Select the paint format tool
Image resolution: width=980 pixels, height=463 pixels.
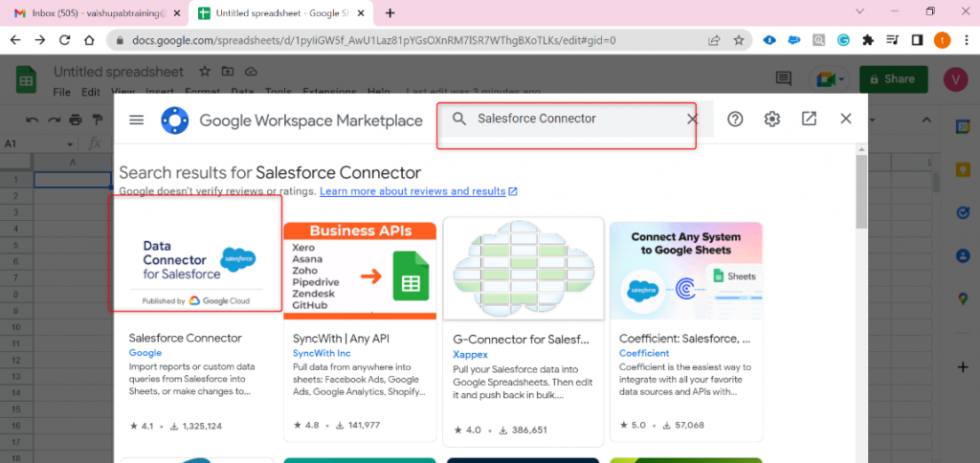(x=98, y=120)
